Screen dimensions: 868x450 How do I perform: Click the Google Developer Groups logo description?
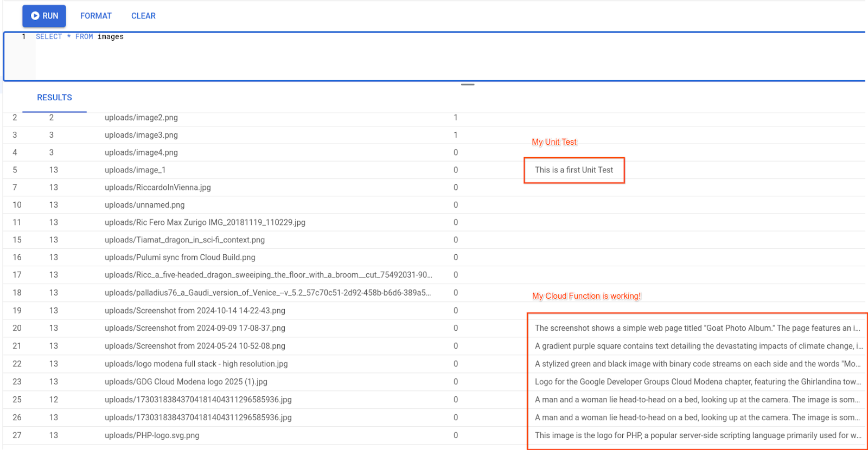(x=697, y=382)
